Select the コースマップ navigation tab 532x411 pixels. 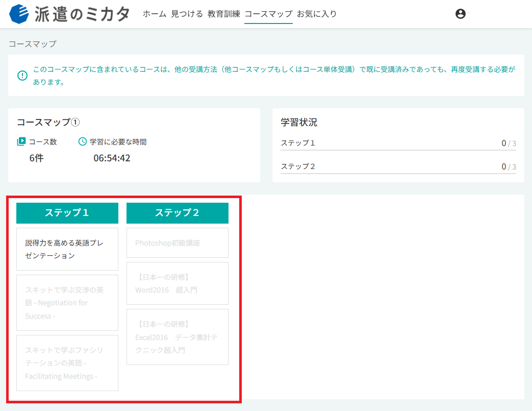(x=268, y=14)
